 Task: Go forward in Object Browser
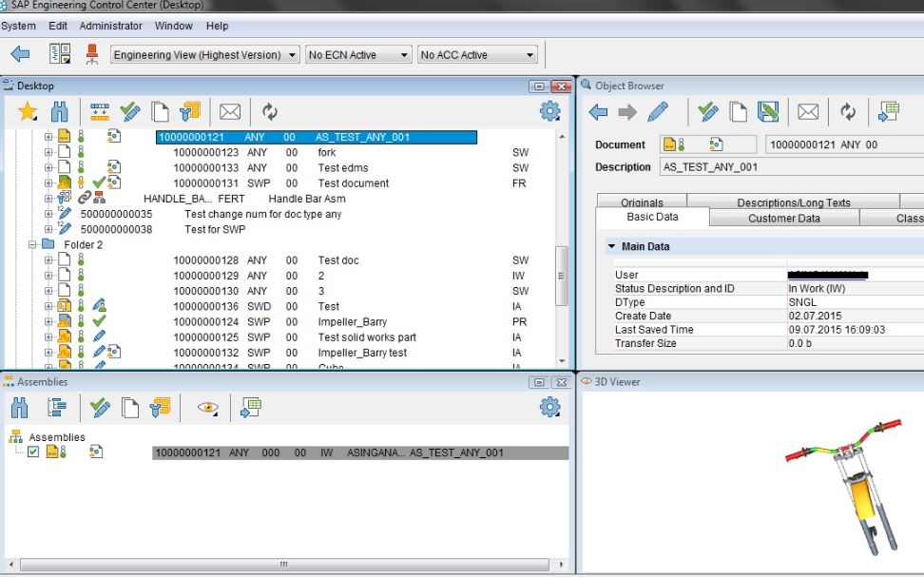(x=627, y=111)
